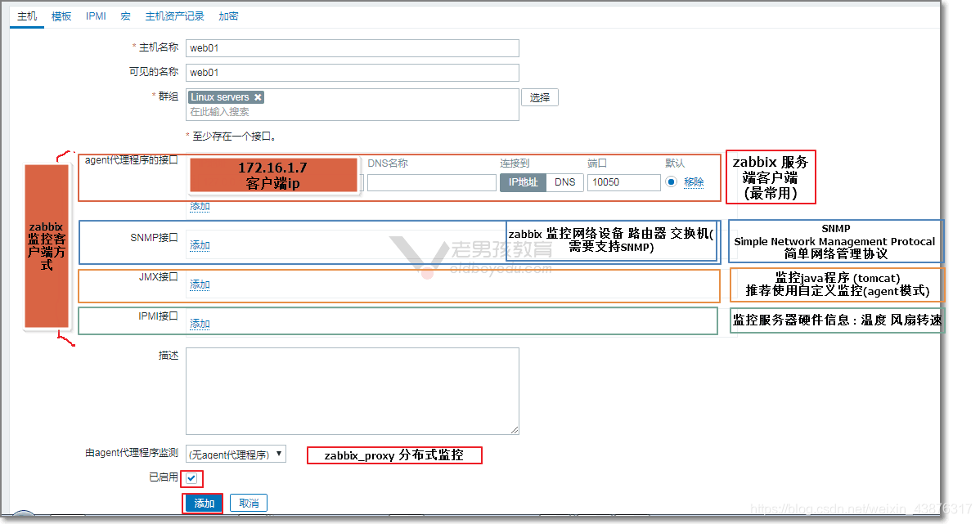
Task: Click the port field showing 10050
Action: pyautogui.click(x=624, y=182)
